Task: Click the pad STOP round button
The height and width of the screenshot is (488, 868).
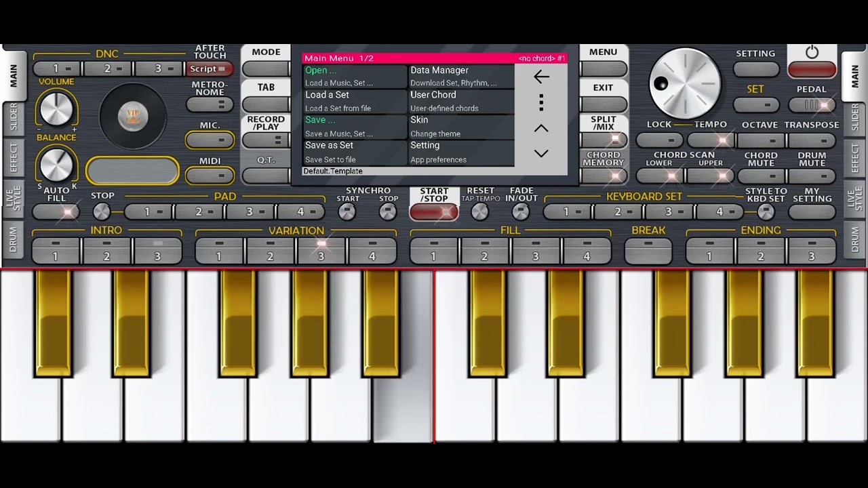Action: click(102, 212)
